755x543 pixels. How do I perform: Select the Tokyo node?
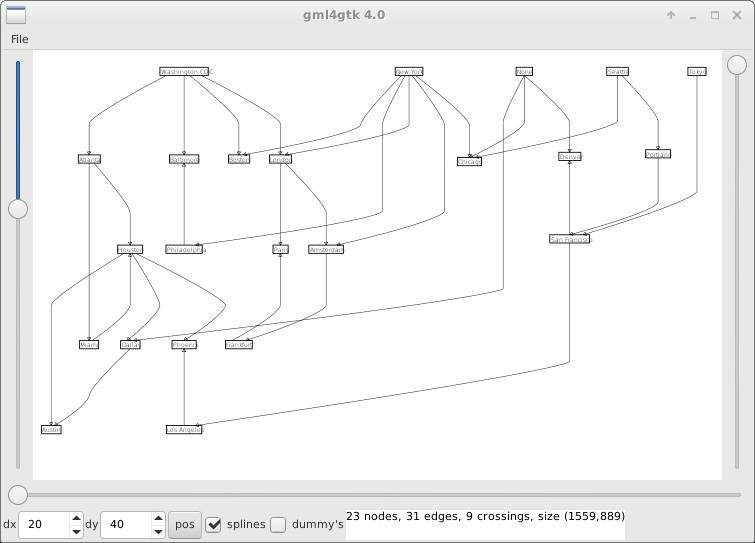[x=697, y=72]
